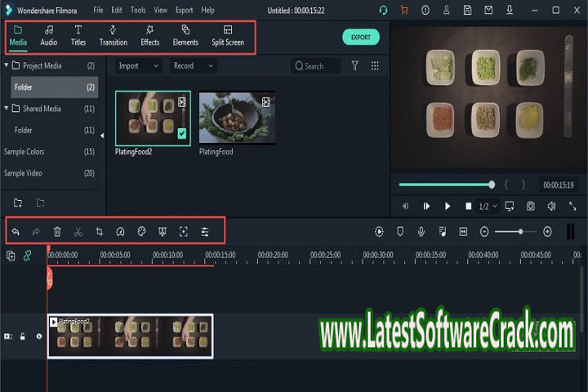Open the Tools menu

point(138,10)
